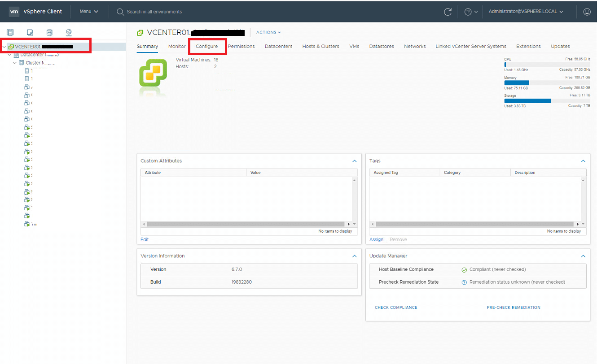The width and height of the screenshot is (597, 364).
Task: Click the refresh icon in top bar
Action: [448, 12]
